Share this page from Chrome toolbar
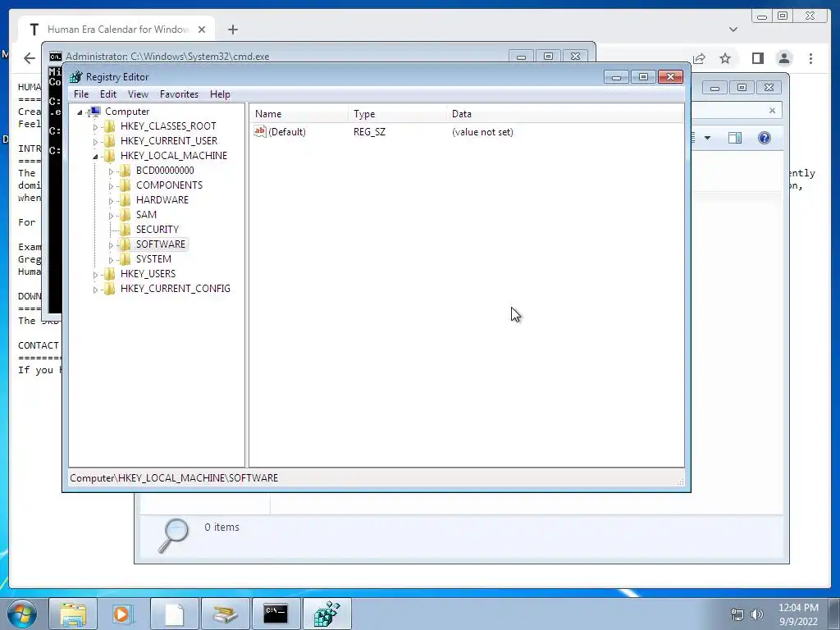The image size is (840, 630). tap(699, 58)
